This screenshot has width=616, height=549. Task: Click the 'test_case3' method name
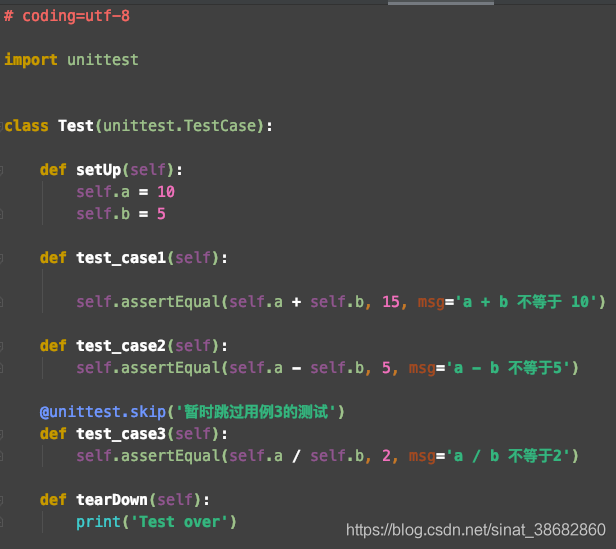coord(121,434)
